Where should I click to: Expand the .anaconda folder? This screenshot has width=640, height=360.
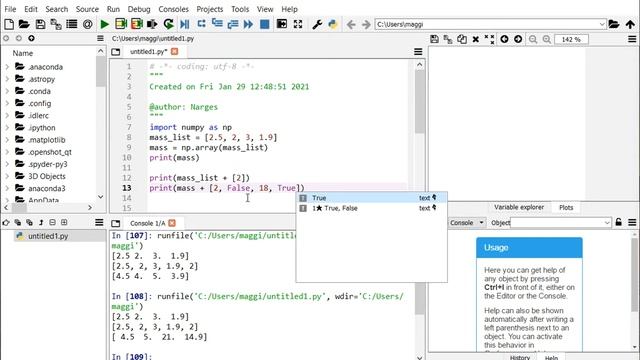[7, 67]
